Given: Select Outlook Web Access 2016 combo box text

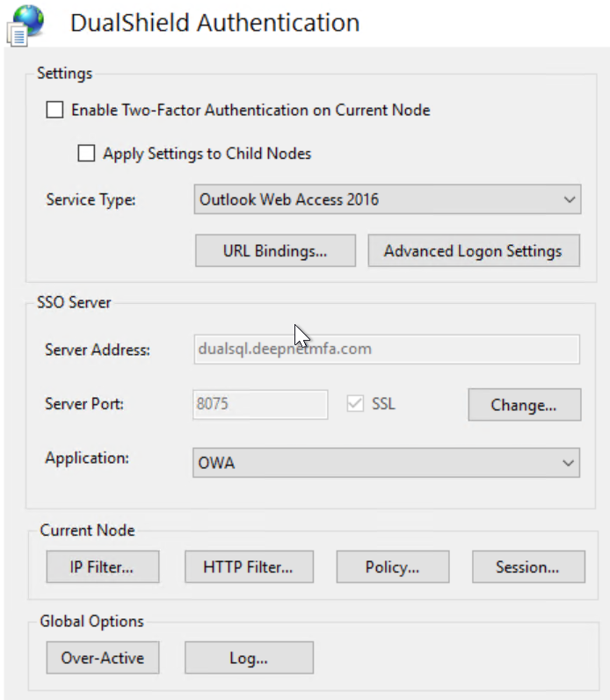Looking at the screenshot, I should point(289,199).
